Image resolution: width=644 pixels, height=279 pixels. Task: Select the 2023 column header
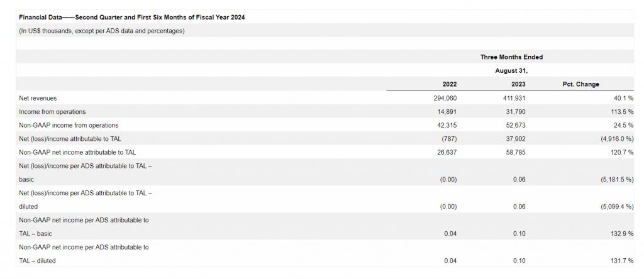(518, 84)
